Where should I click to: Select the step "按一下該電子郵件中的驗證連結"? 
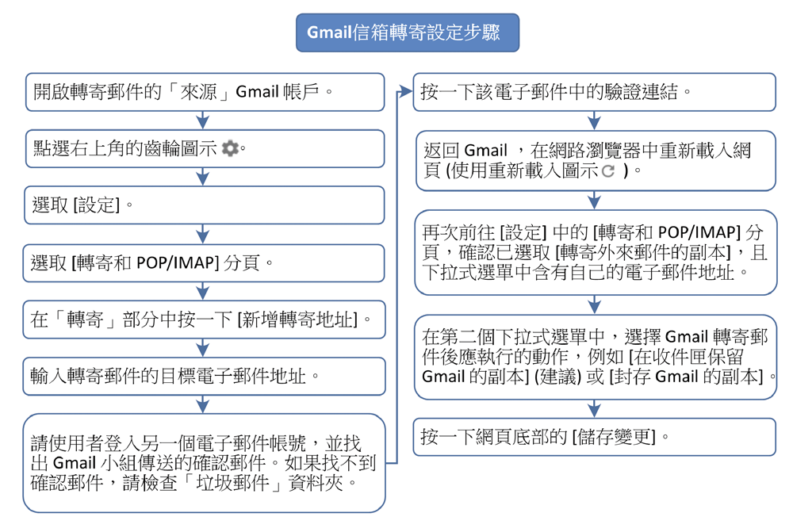(x=594, y=92)
